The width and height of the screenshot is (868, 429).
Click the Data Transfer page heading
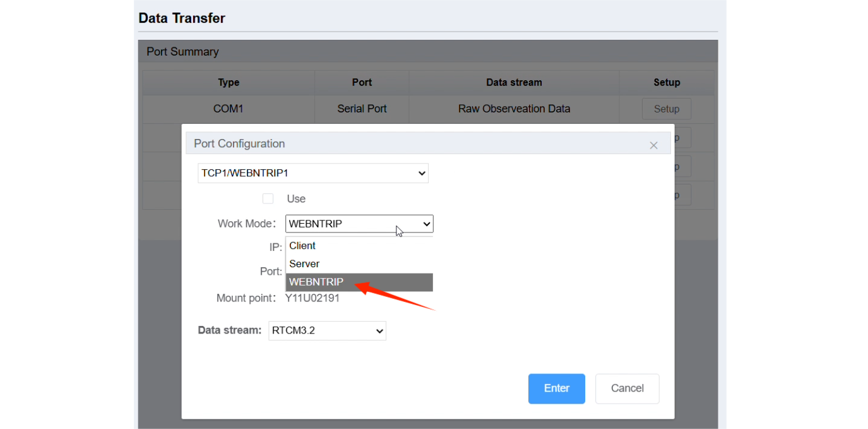(182, 18)
